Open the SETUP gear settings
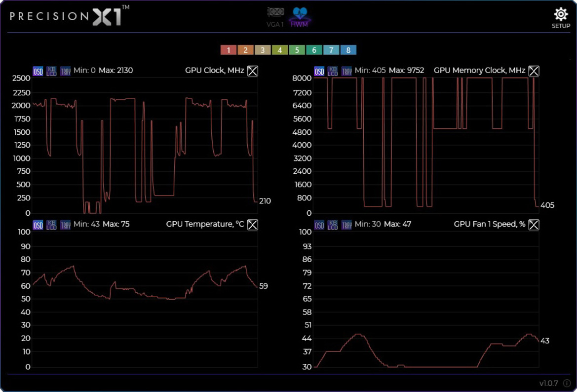 [560, 18]
